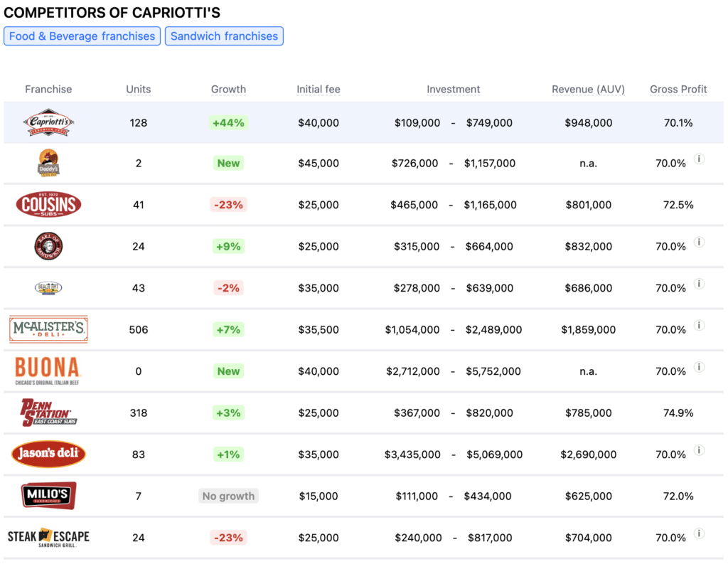The width and height of the screenshot is (728, 569).
Task: Open the info icon in the Buona row
Action: (700, 367)
